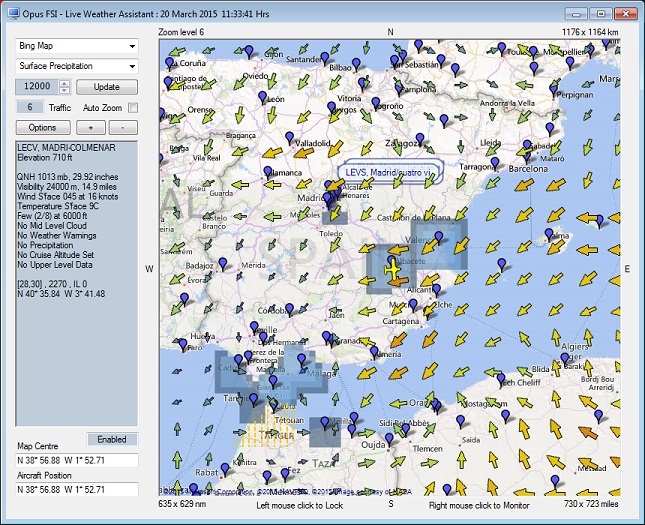Click the Enabled button
Image resolution: width=645 pixels, height=525 pixels.
tap(112, 439)
